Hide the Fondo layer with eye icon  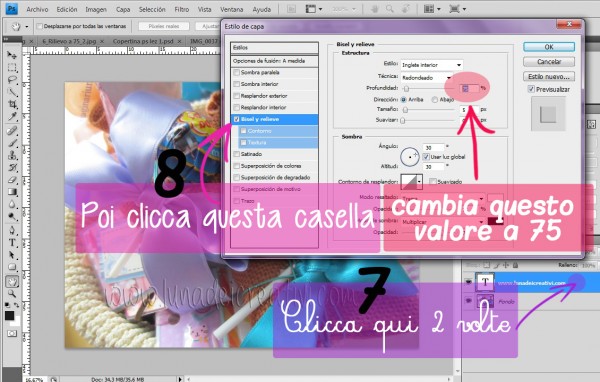tap(468, 301)
